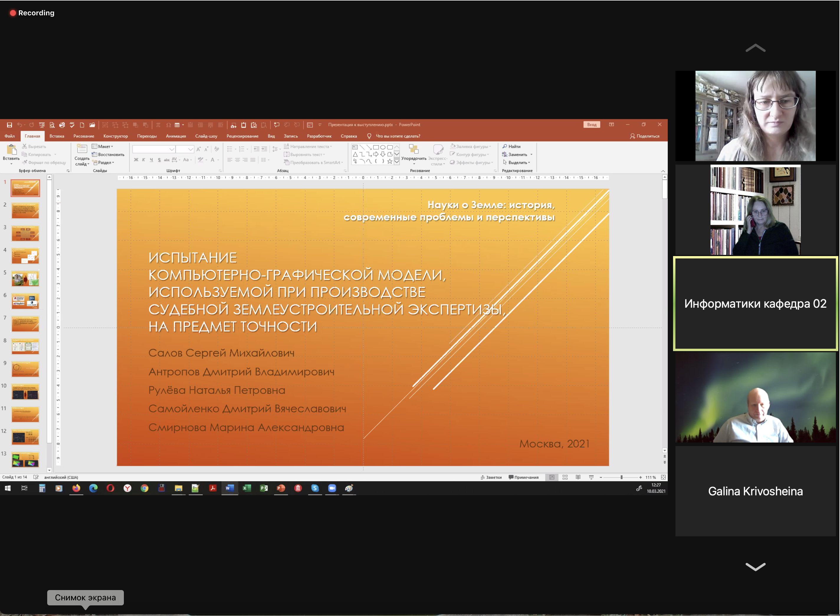Open the Упорядочить arrange tool
Viewport: 840px width, 616px height.
(414, 154)
